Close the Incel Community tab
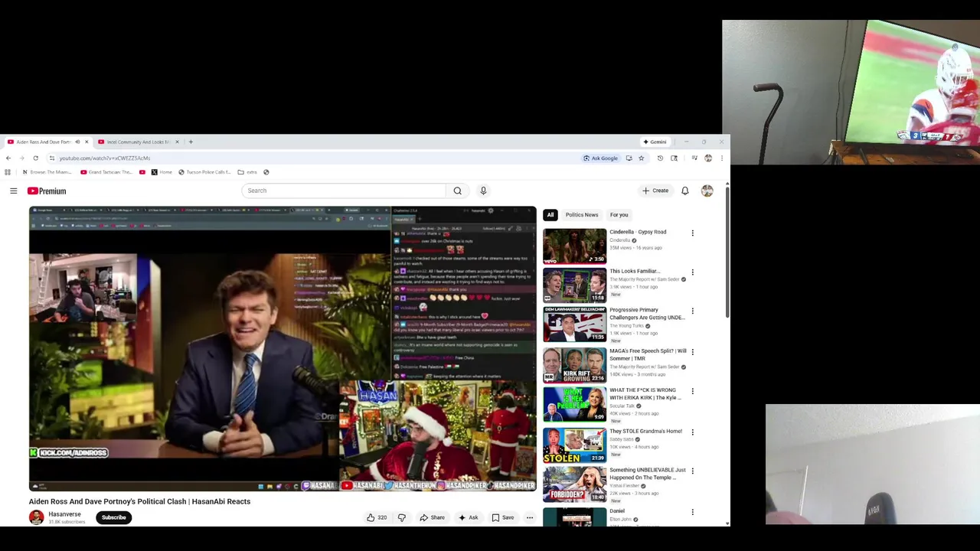Screen dimensions: 980x551 (x=177, y=142)
